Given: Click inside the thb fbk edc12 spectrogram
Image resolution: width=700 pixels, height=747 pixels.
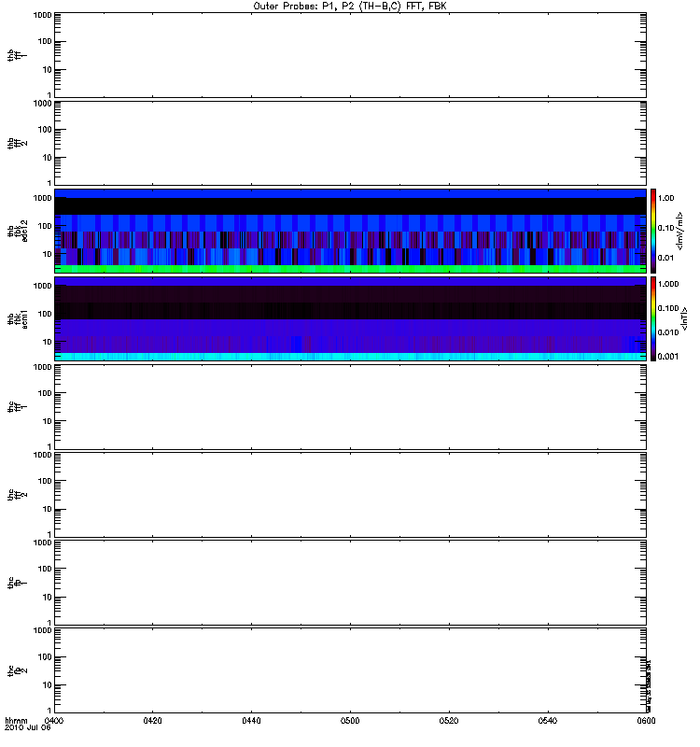Looking at the screenshot, I should tap(350, 231).
